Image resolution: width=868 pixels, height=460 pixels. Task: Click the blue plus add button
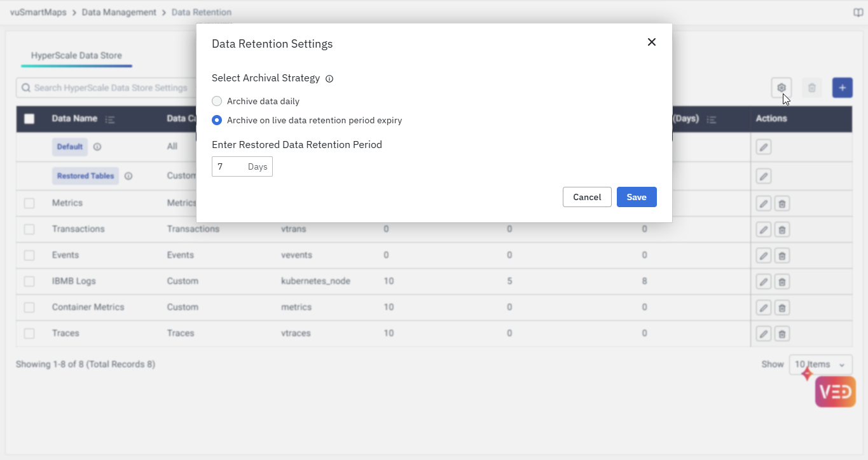842,88
